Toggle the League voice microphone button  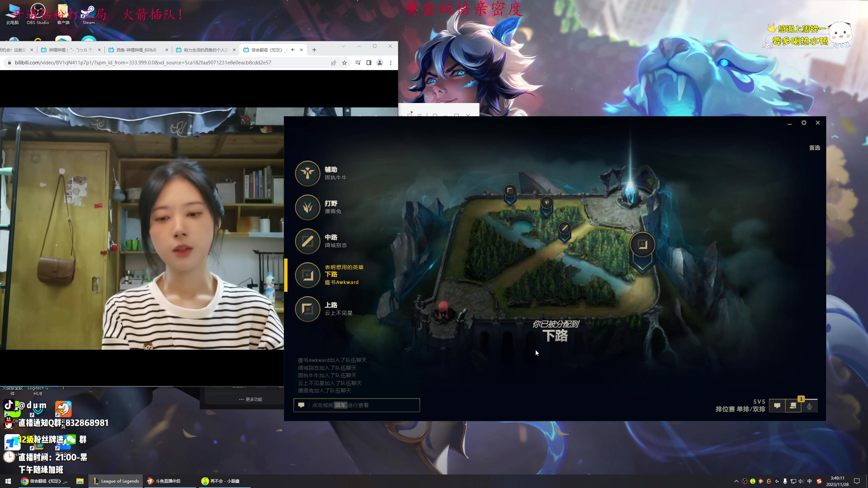coord(809,406)
